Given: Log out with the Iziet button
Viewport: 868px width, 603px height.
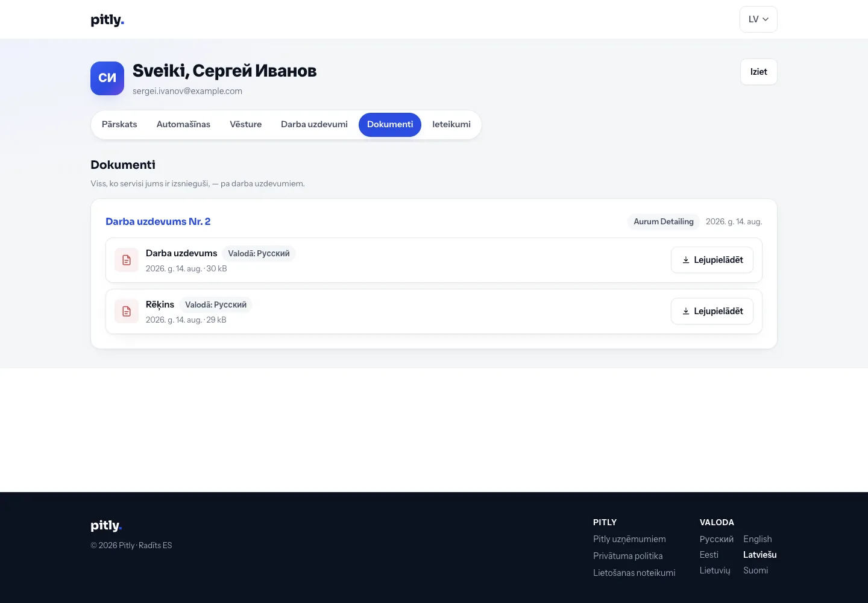Looking at the screenshot, I should pyautogui.click(x=759, y=72).
